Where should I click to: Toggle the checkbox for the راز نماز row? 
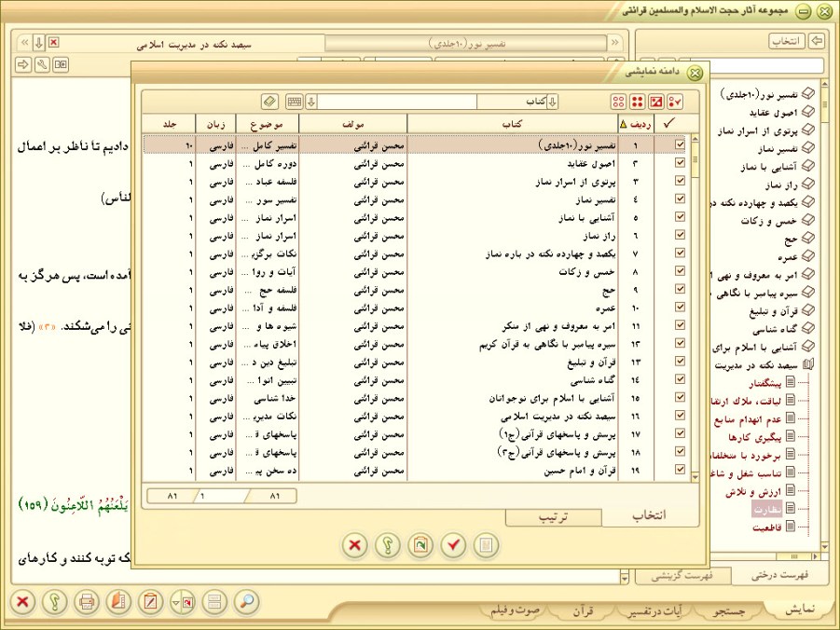[680, 235]
